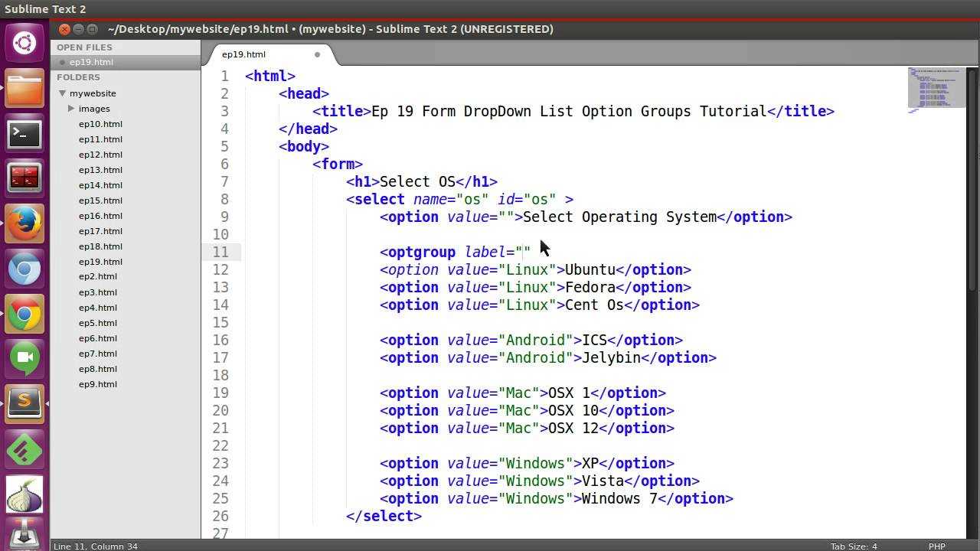Open ep19.html in the Folders tree

coord(100,262)
